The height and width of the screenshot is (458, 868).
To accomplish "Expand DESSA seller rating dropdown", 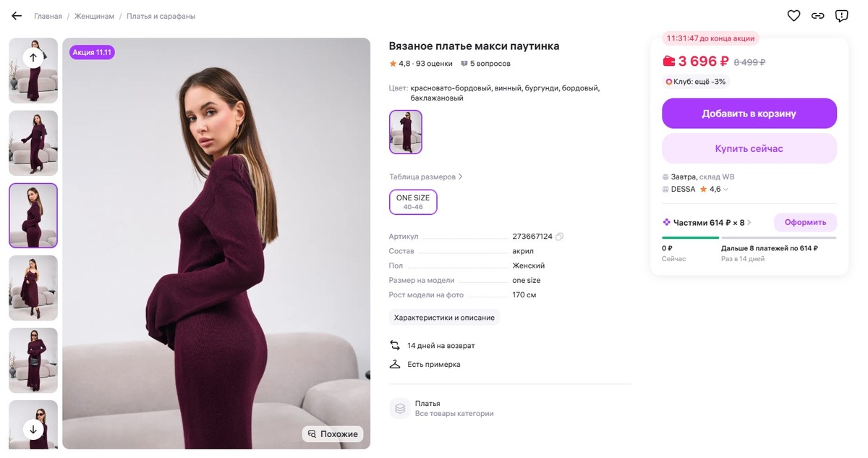I will click(x=726, y=190).
